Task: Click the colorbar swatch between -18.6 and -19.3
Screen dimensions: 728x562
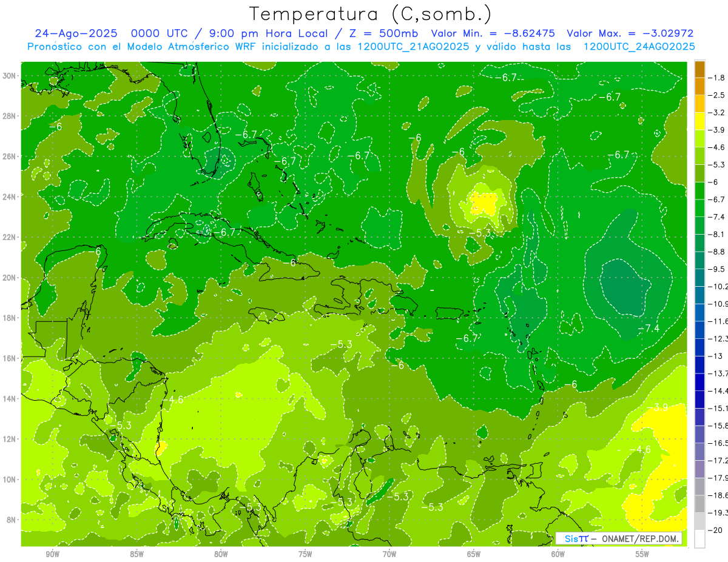Action: (699, 504)
